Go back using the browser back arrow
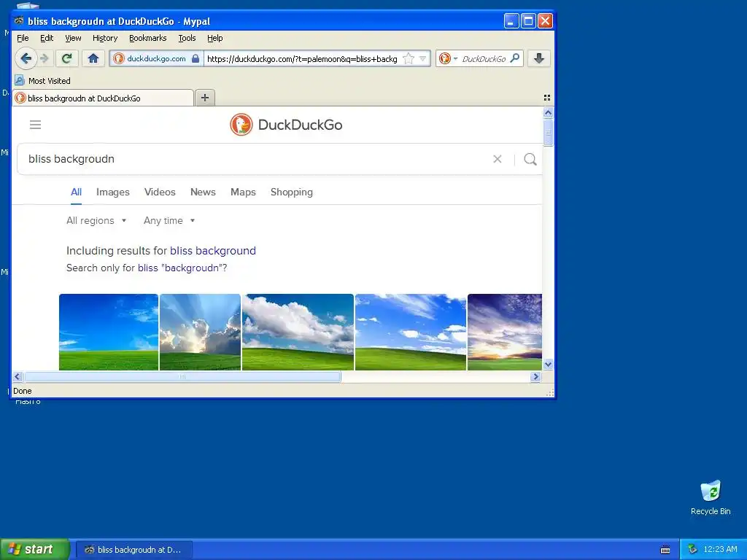747x560 pixels. click(x=26, y=58)
